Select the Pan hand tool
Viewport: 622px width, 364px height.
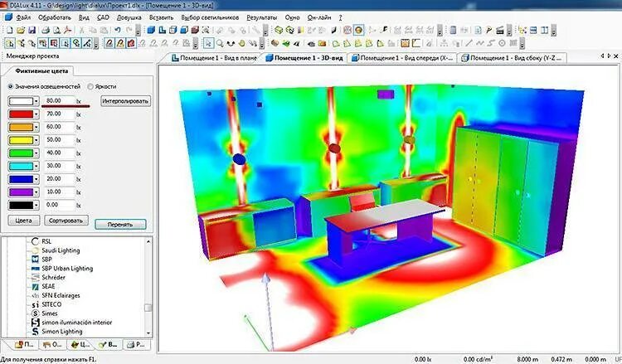click(x=241, y=43)
